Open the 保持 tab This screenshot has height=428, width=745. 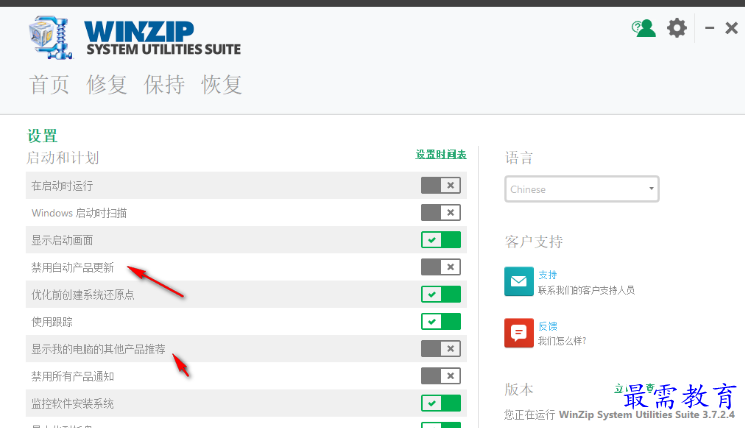tap(164, 85)
